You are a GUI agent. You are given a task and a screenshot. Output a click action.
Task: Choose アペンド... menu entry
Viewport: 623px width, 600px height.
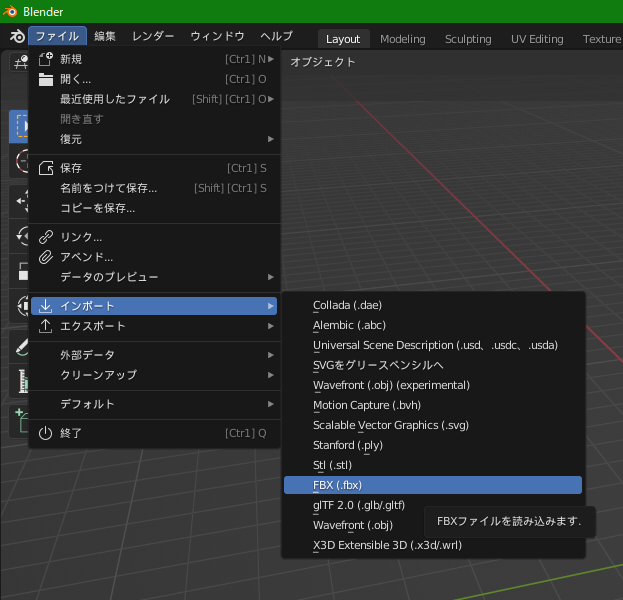point(154,257)
